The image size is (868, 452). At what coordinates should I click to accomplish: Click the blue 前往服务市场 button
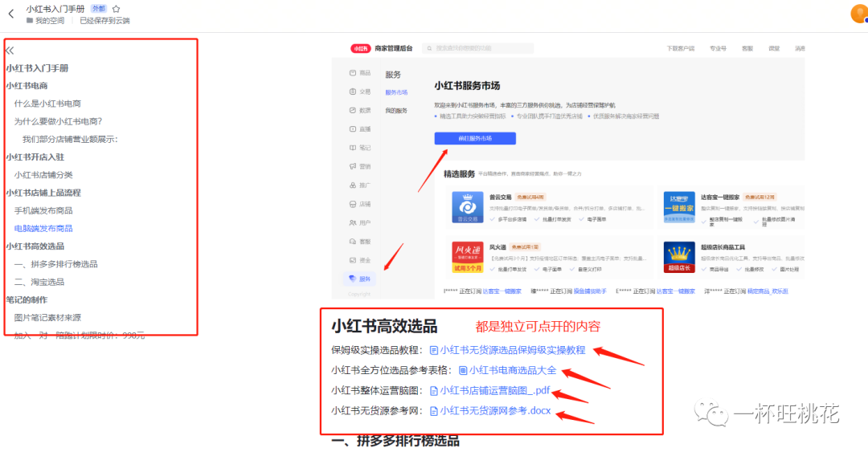[x=475, y=138]
